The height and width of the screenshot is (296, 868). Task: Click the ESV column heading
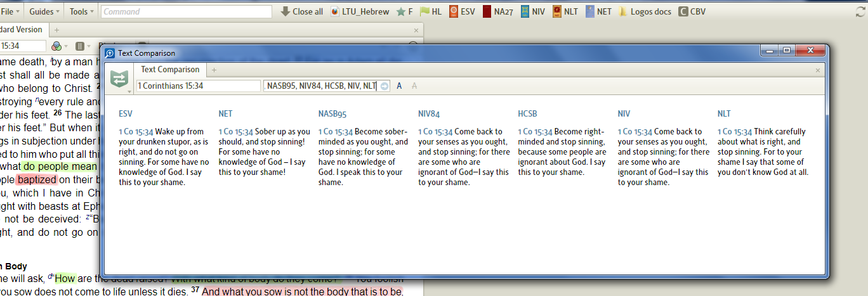[126, 113]
